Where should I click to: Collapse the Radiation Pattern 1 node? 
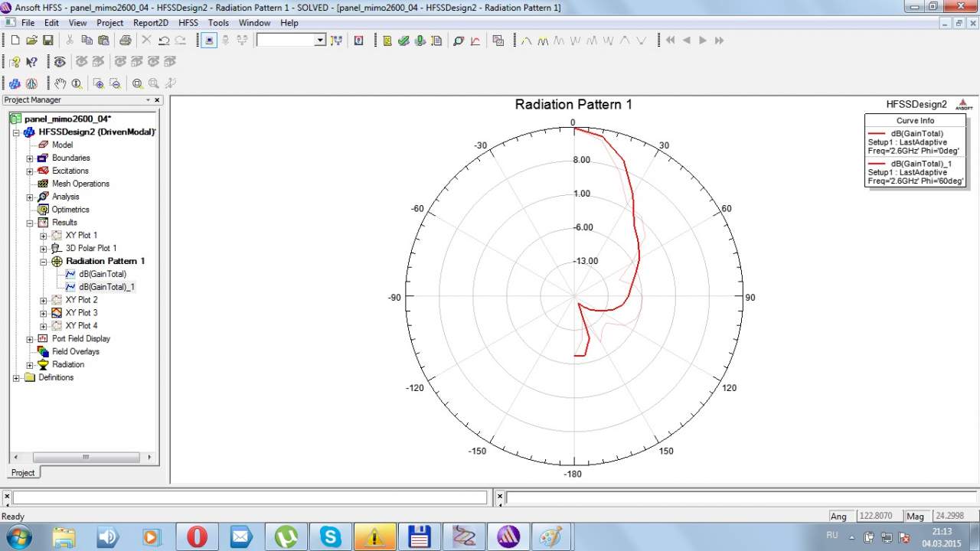[x=44, y=262]
